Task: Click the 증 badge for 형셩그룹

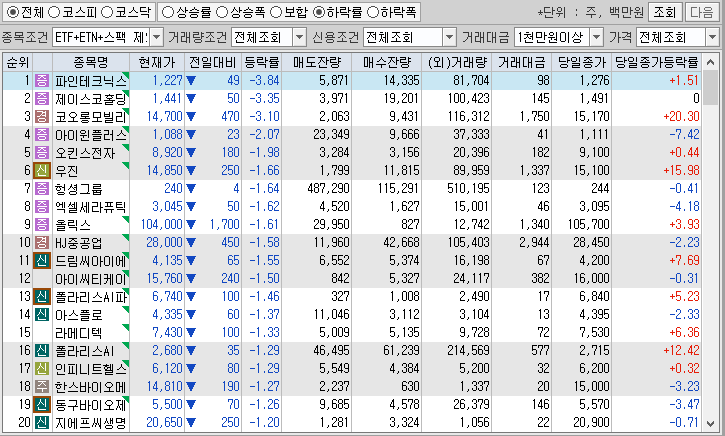Action: pyautogui.click(x=42, y=189)
